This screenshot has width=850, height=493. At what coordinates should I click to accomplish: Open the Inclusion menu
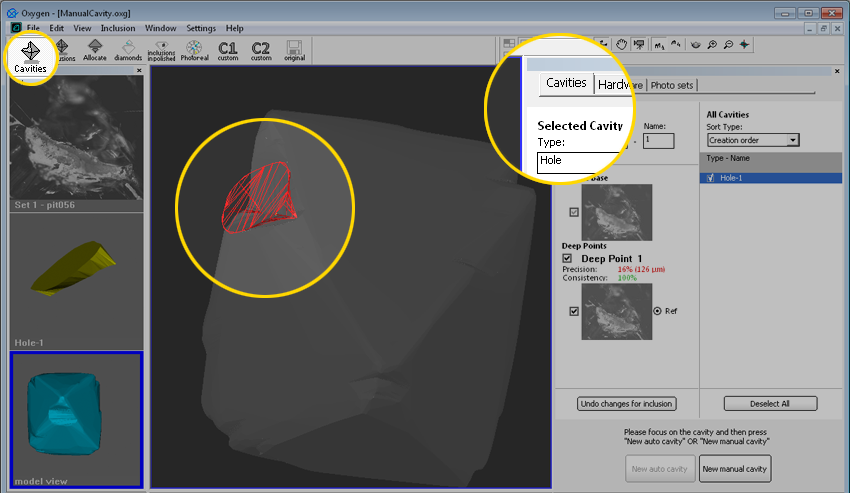(117, 28)
